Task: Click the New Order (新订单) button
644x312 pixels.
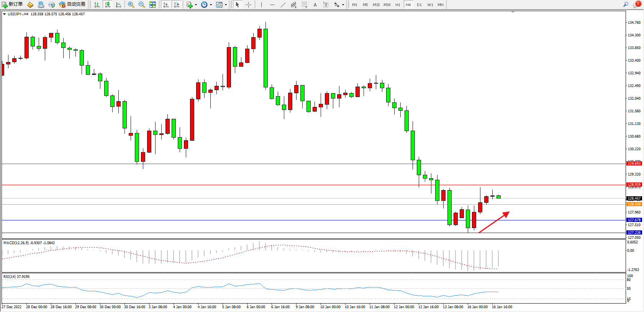Action: pyautogui.click(x=12, y=5)
